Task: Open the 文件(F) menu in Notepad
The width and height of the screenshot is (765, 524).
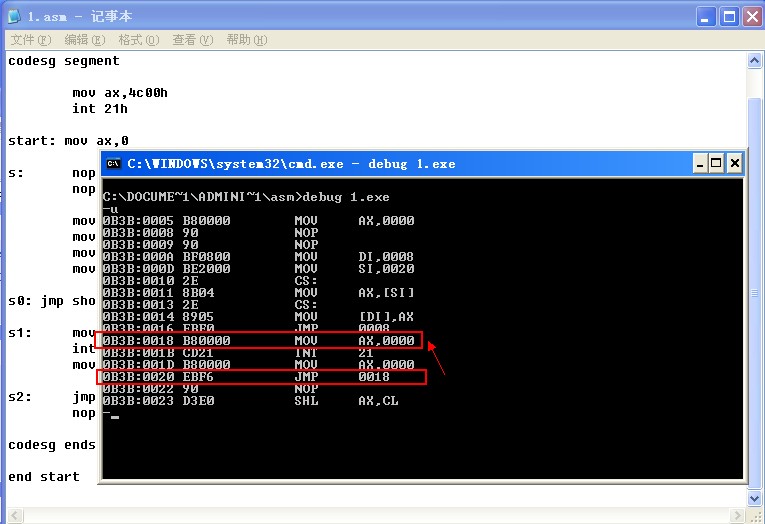Action: click(x=30, y=40)
